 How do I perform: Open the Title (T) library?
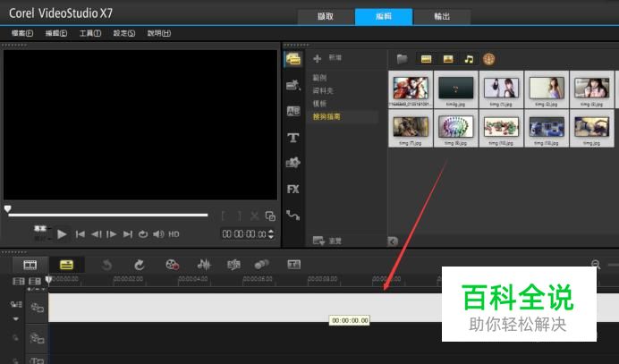pos(293,138)
